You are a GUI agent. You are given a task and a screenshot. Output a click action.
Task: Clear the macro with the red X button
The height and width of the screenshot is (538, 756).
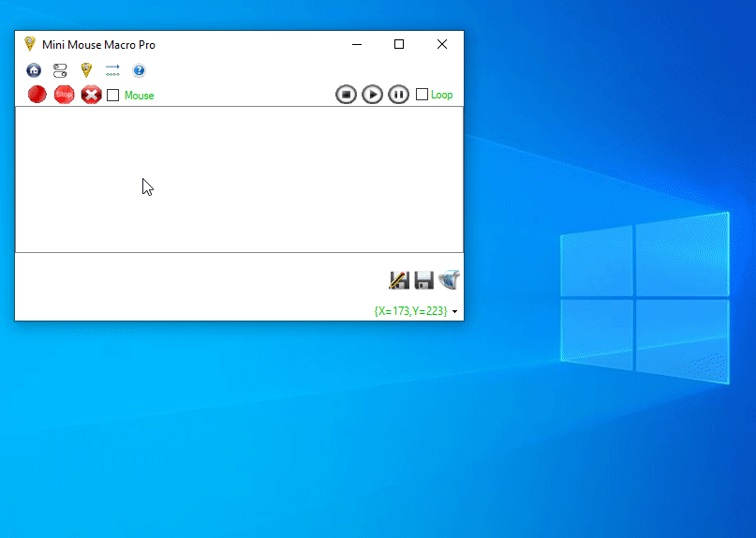[91, 95]
